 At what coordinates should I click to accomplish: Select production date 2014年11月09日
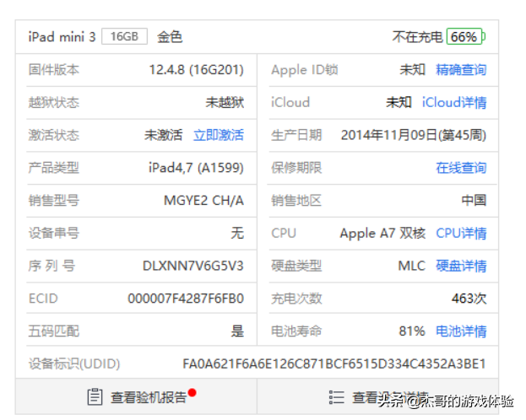click(x=389, y=135)
